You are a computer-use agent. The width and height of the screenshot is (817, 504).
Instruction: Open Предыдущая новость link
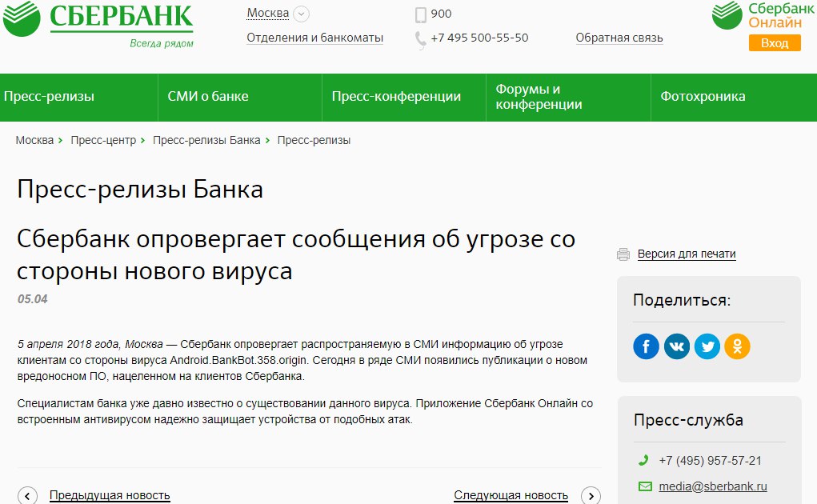point(110,495)
